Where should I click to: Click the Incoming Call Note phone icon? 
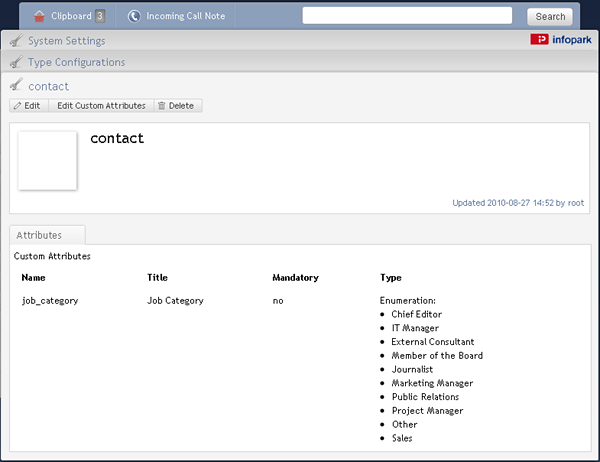click(x=134, y=16)
